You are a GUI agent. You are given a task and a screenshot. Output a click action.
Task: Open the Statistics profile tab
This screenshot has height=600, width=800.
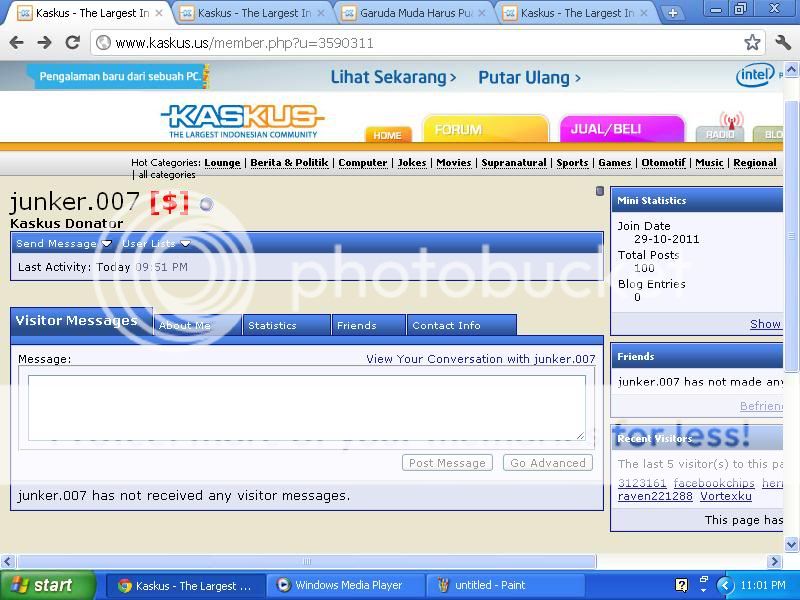(x=286, y=325)
